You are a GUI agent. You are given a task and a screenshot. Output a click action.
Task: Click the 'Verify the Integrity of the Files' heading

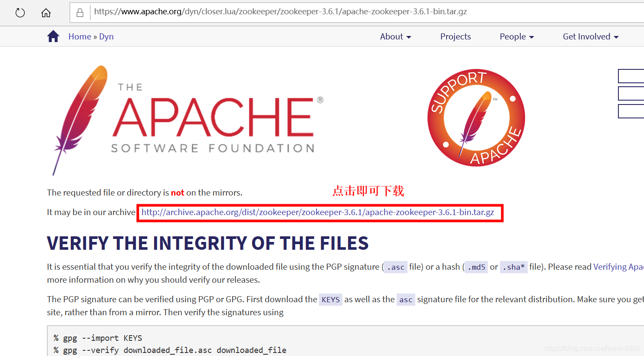click(x=208, y=243)
